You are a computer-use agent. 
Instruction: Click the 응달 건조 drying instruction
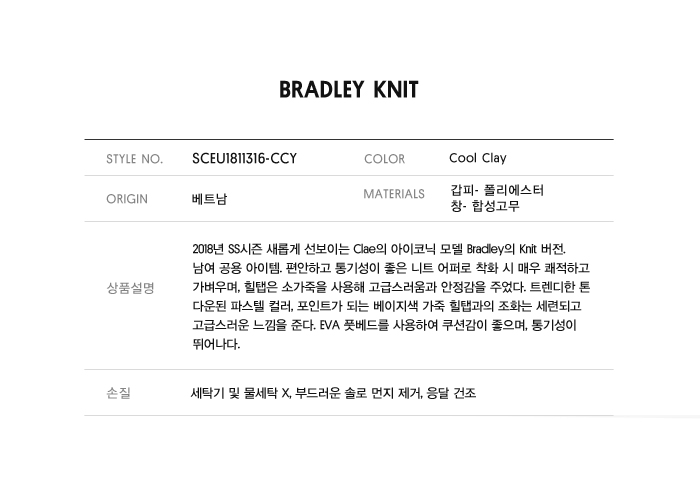coord(449,393)
